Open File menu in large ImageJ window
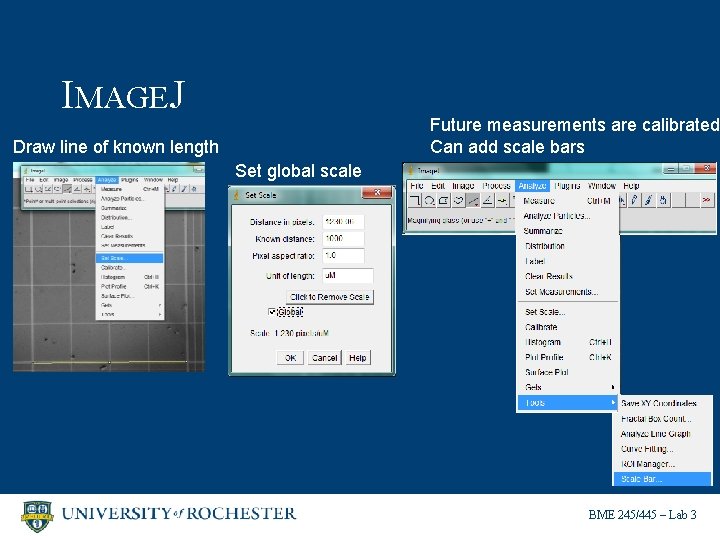720x540 pixels. pyautogui.click(x=416, y=186)
